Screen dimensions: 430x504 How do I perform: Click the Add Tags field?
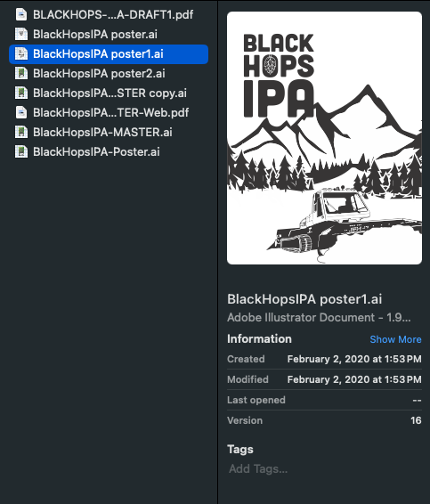[x=258, y=469]
